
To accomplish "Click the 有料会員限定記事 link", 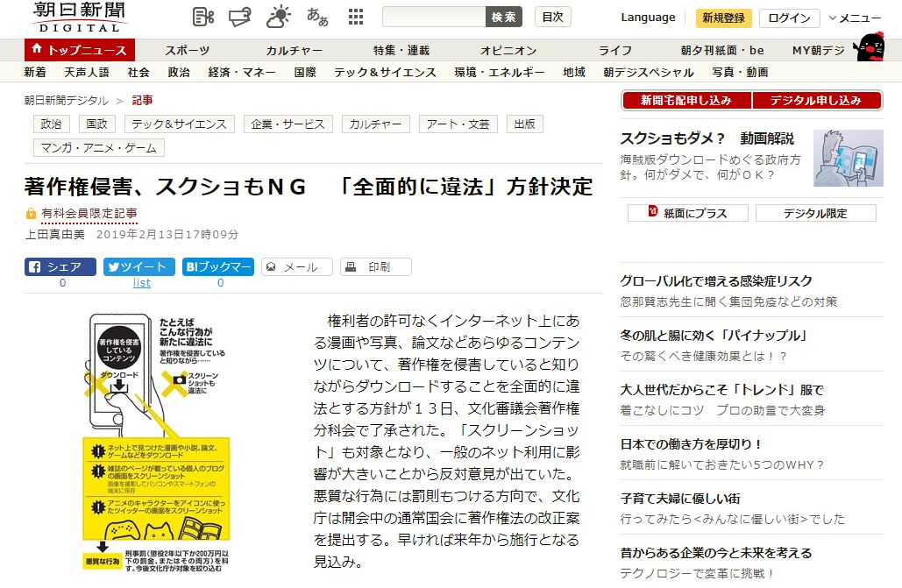I will pyautogui.click(x=89, y=214).
